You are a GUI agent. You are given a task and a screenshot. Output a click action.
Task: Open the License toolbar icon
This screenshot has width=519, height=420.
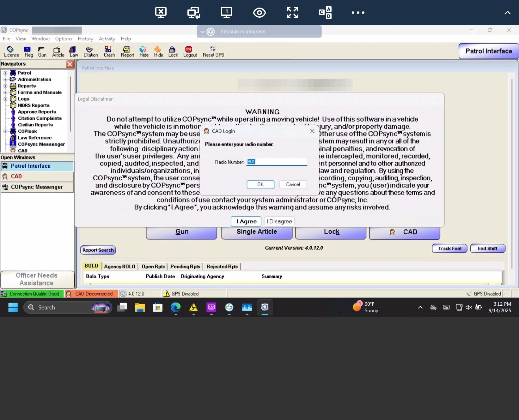(11, 51)
